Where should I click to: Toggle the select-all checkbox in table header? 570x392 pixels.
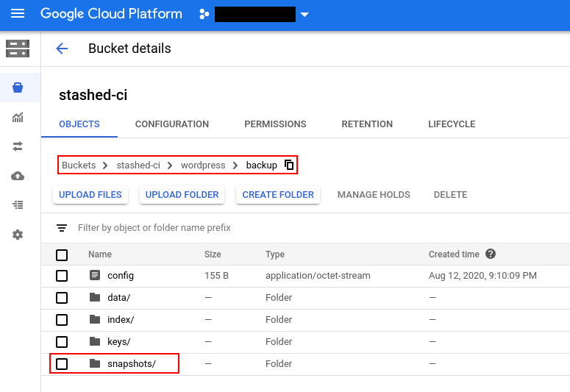tap(62, 255)
